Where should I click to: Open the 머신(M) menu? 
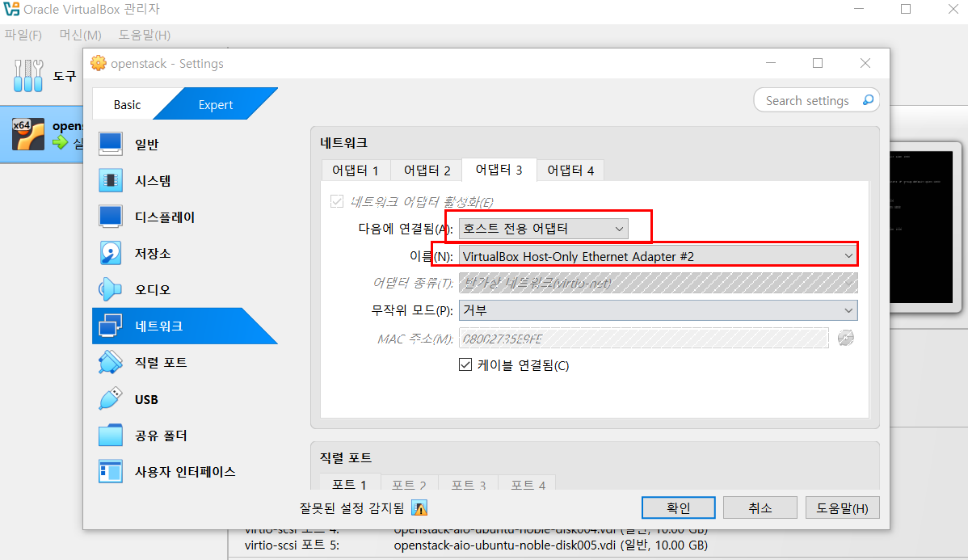pyautogui.click(x=80, y=35)
